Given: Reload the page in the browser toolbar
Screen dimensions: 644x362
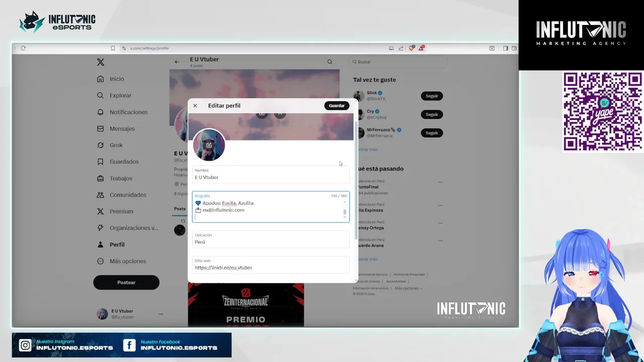Looking at the screenshot, I should click(x=23, y=48).
